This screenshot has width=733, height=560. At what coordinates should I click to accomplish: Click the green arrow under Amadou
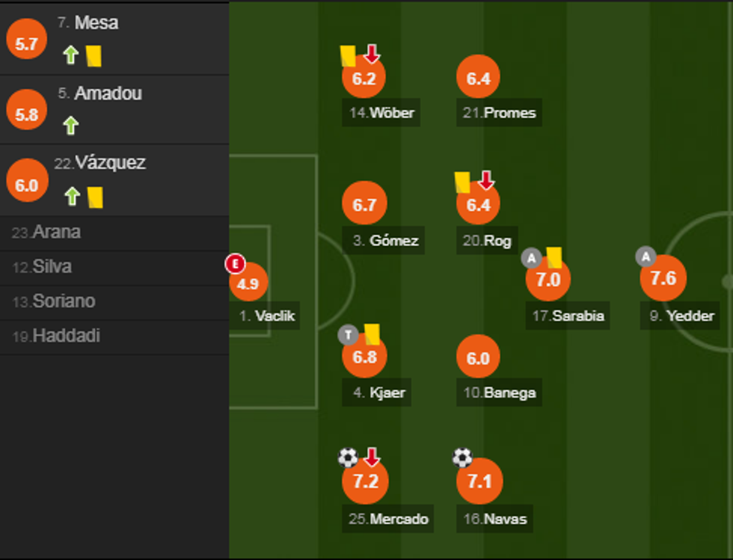70,125
